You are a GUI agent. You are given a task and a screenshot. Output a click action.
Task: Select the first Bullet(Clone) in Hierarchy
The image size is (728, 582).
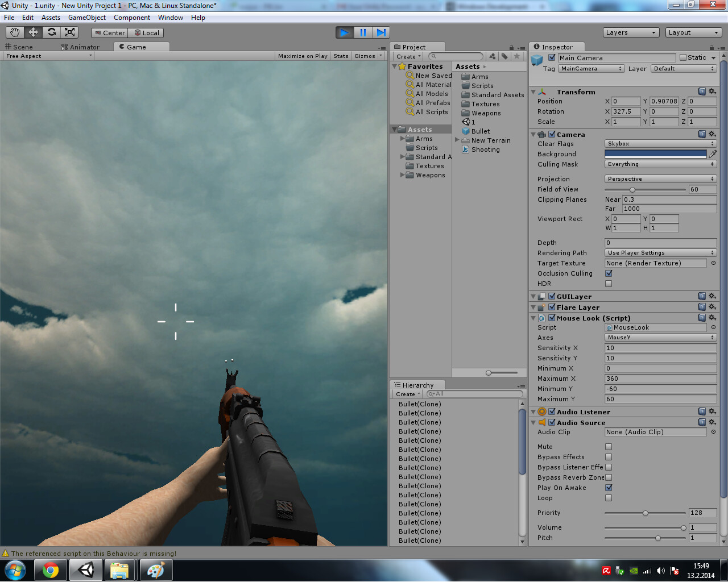click(x=420, y=404)
